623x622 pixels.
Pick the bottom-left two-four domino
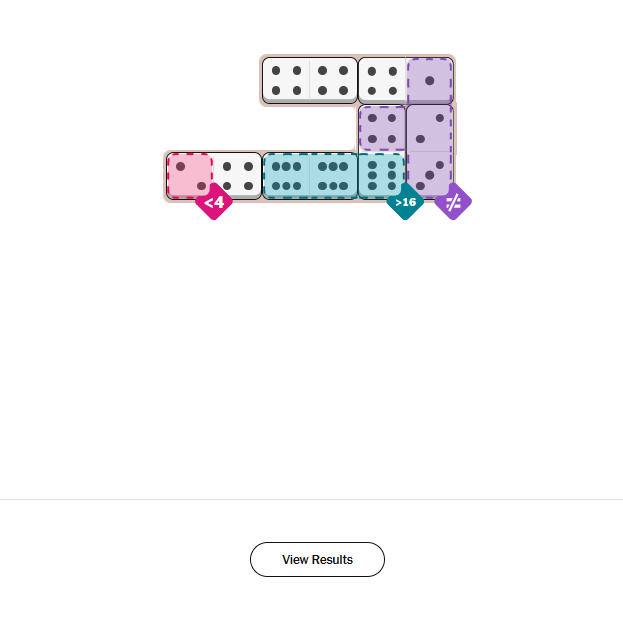(214, 176)
